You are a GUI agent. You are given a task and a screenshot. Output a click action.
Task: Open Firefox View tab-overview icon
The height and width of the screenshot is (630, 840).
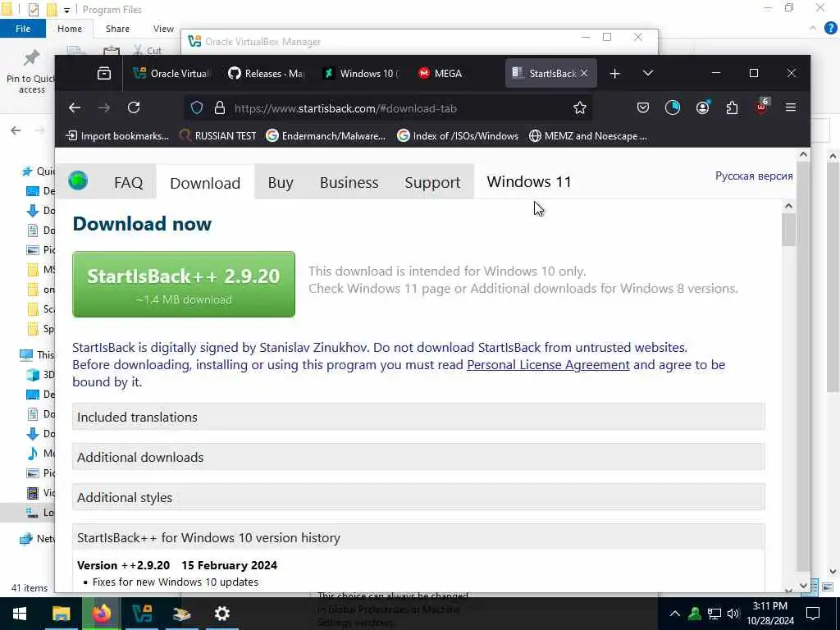click(x=104, y=73)
